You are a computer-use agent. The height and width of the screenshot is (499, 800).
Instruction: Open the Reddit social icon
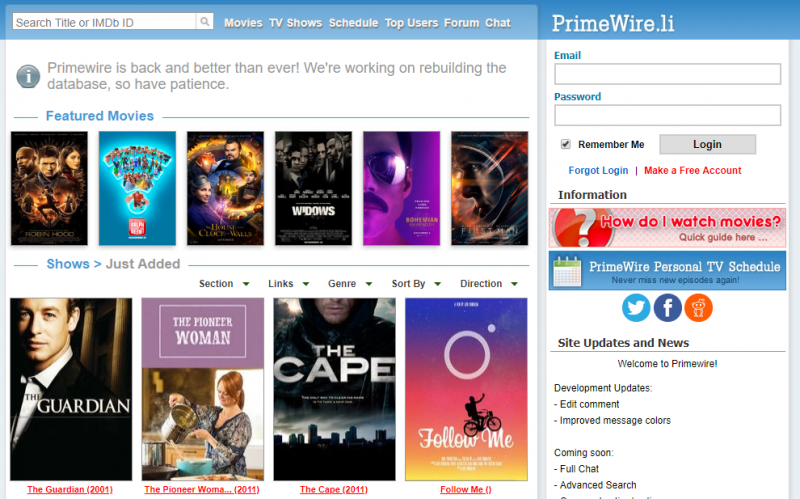pos(698,308)
